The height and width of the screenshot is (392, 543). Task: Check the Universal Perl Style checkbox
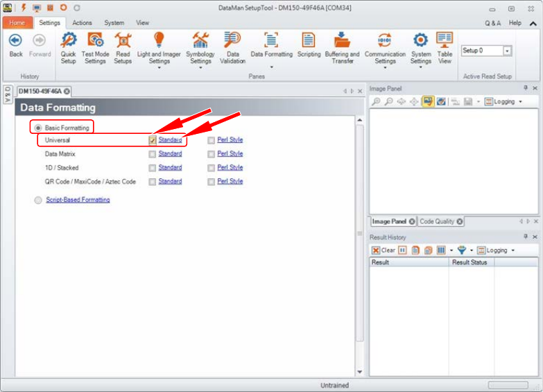pyautogui.click(x=212, y=140)
